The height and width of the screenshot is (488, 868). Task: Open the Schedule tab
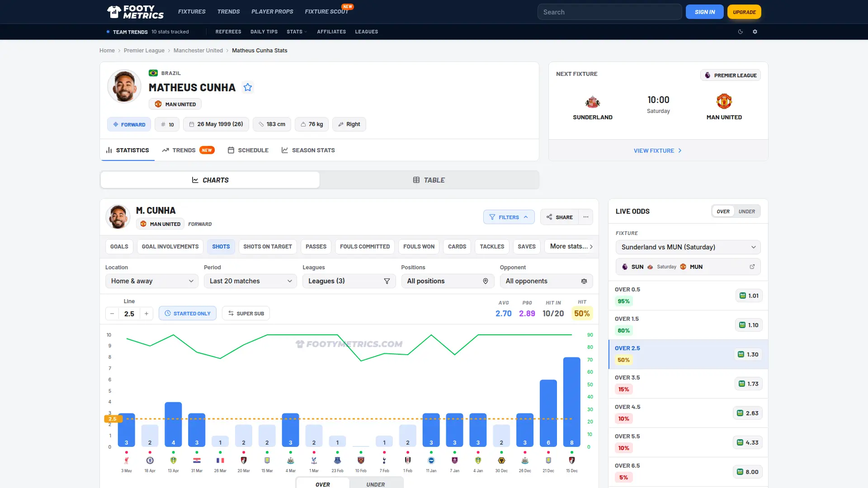pos(248,150)
